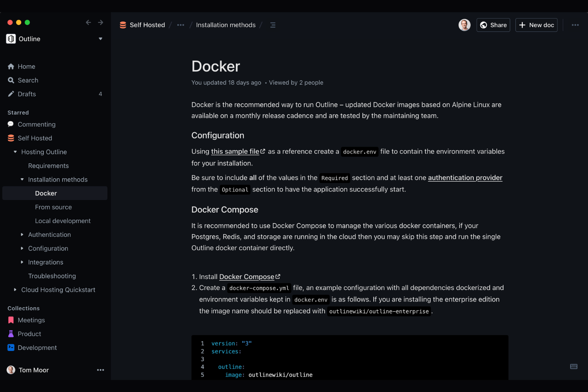Click the Docker document title
Viewport: 588px width, 392px height.
(216, 66)
